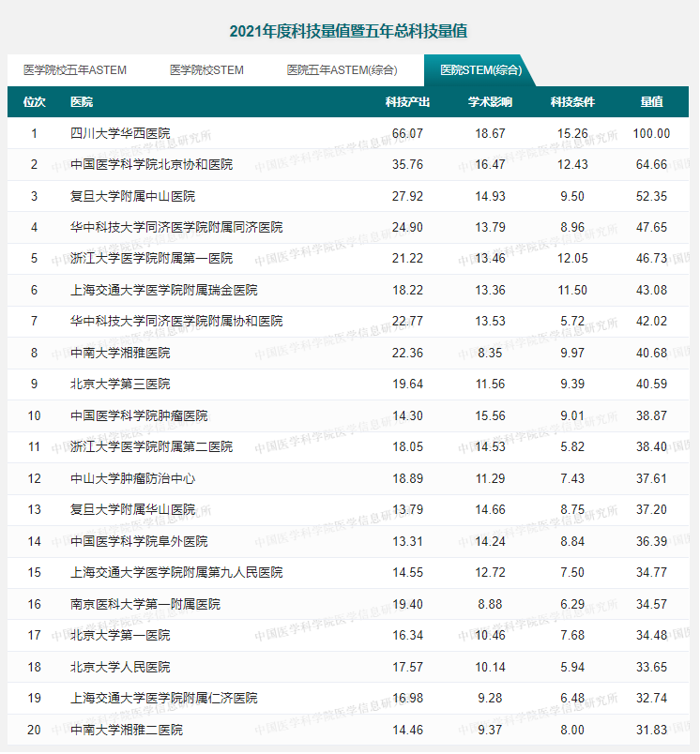The image size is (700, 754).
Task: Click the 科技产出 column header
Action: [x=407, y=102]
